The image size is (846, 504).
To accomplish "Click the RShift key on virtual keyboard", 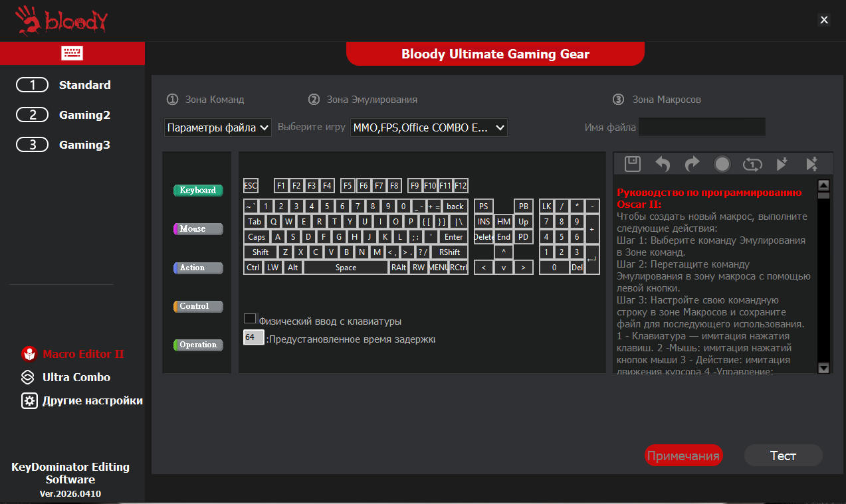I will pos(450,252).
